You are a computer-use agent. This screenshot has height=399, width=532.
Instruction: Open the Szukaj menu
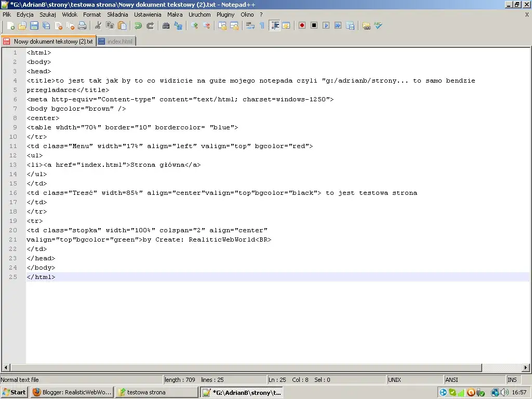pyautogui.click(x=47, y=15)
